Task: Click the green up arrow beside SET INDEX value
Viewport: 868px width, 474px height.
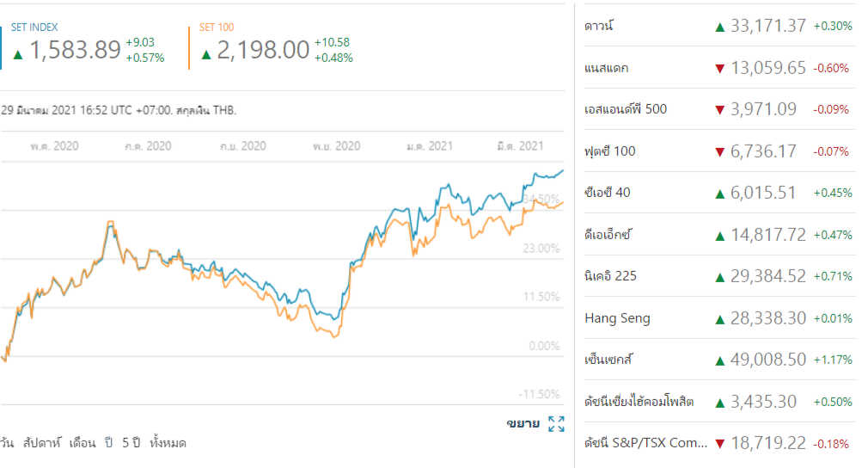Action: coord(18,54)
